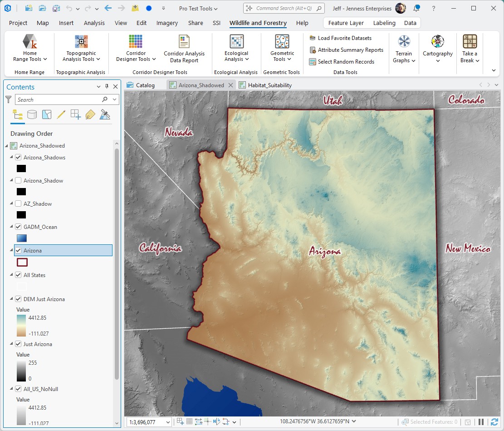Collapse DEM Just Arizona legend
The image size is (504, 431).
click(11, 299)
